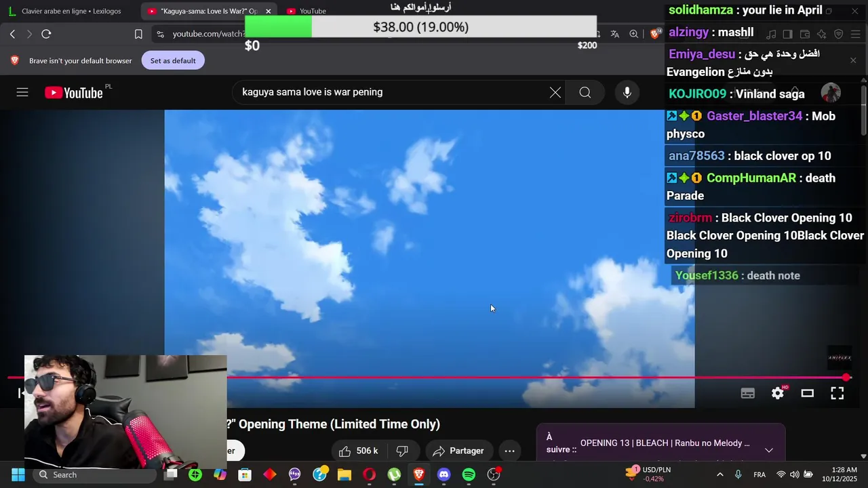The width and height of the screenshot is (868, 488).
Task: Open Brave browser on the taskbar
Action: (x=419, y=474)
